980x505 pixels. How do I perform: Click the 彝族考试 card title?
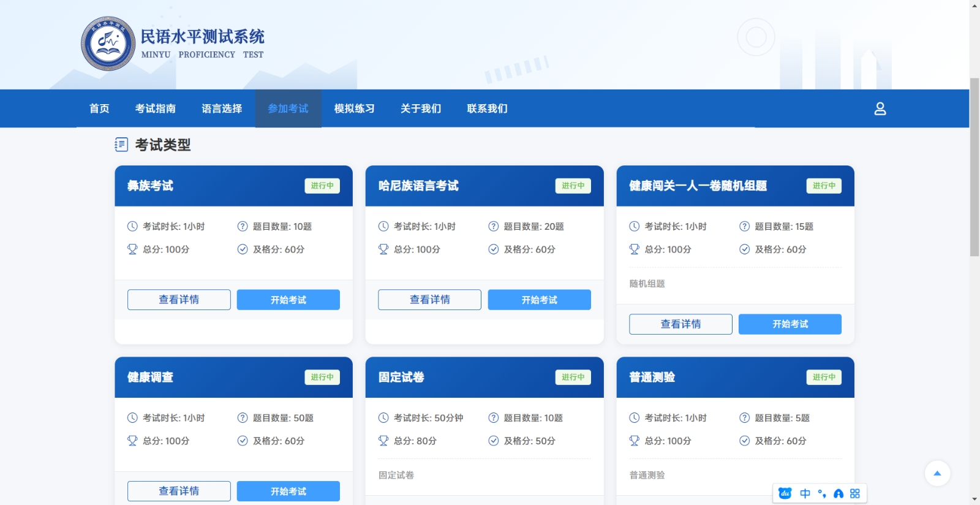pos(150,186)
